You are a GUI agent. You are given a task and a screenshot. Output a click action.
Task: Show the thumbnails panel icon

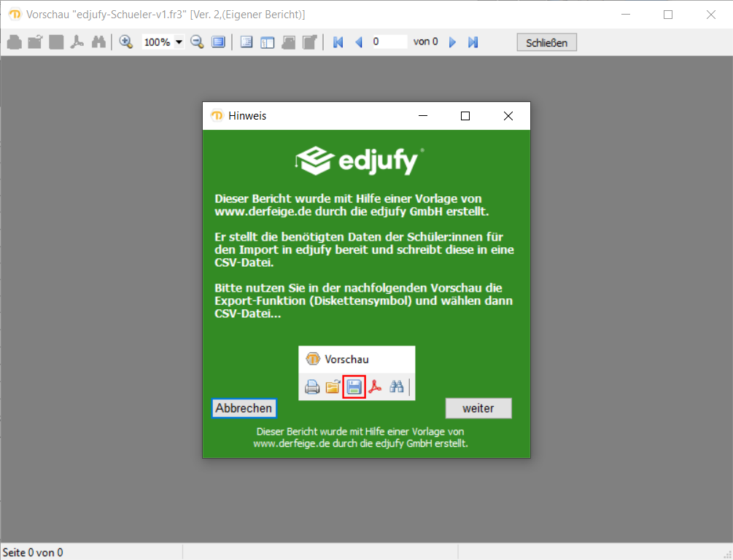[268, 42]
